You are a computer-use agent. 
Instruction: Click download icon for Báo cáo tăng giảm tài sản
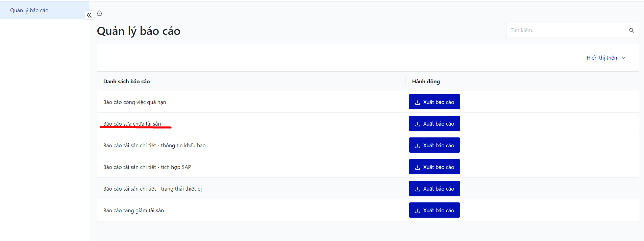click(418, 211)
